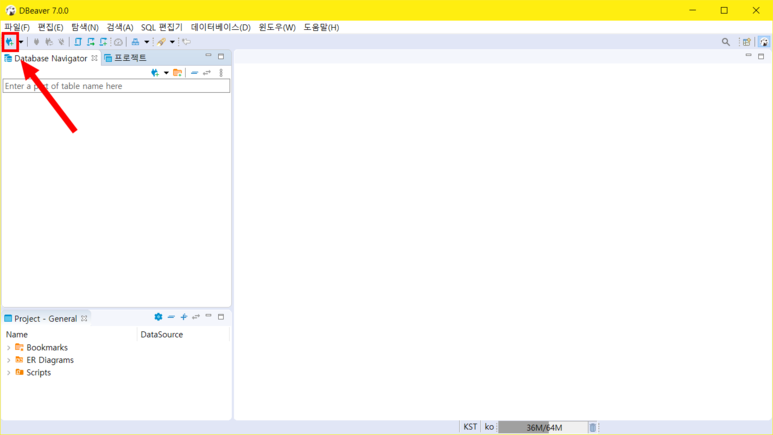Maximize the Database Navigator panel
This screenshot has height=435, width=773.
pyautogui.click(x=221, y=56)
